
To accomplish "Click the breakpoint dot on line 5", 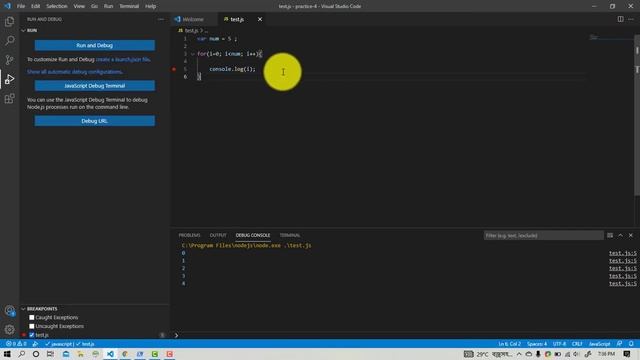I will 174,69.
